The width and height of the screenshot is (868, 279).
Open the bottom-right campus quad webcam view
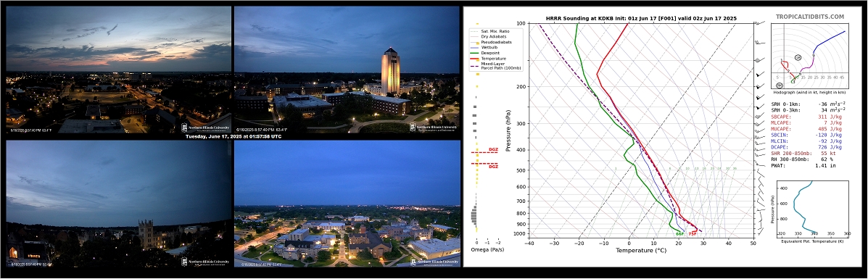[x=347, y=204]
